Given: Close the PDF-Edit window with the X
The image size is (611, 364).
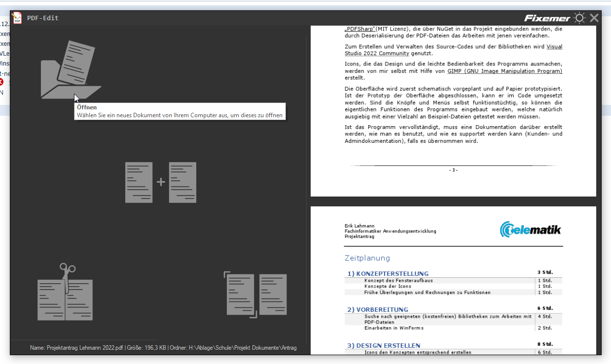Looking at the screenshot, I should (594, 18).
